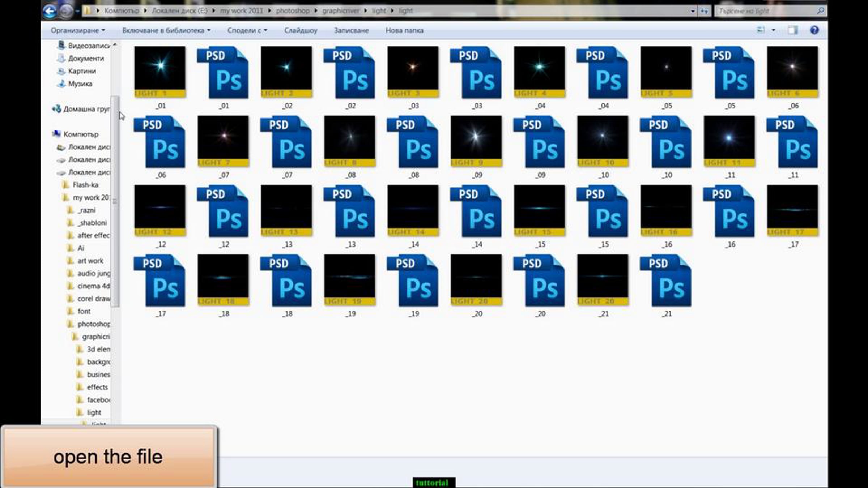Select the effects folder in tree
The image size is (868, 488).
[93, 387]
